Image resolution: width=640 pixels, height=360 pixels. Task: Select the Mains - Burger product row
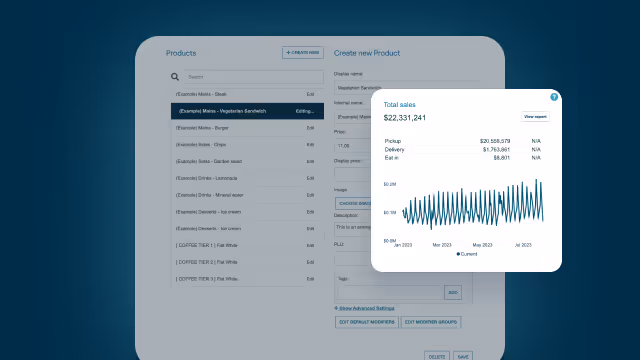[x=247, y=128]
